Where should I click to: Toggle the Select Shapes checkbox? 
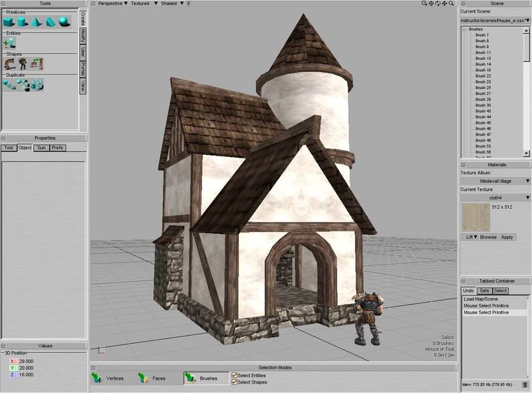(x=235, y=382)
